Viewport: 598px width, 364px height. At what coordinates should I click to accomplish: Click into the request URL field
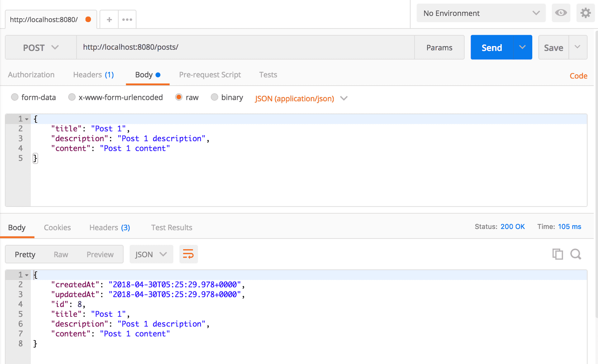tap(218, 47)
